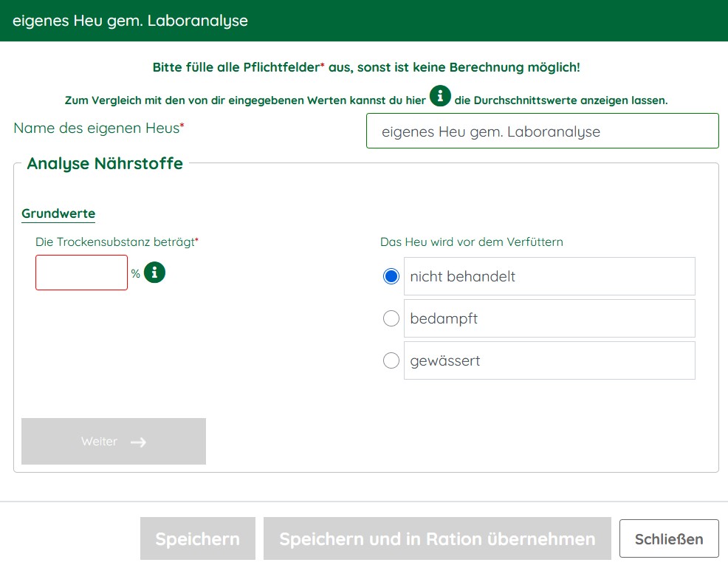Select the 'nicht behandelt' radio button

391,276
